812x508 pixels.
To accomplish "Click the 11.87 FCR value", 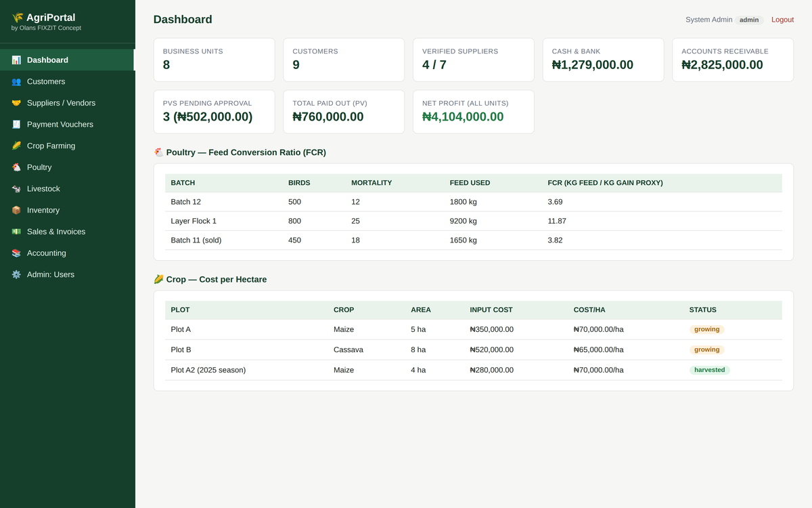I will pyautogui.click(x=557, y=221).
